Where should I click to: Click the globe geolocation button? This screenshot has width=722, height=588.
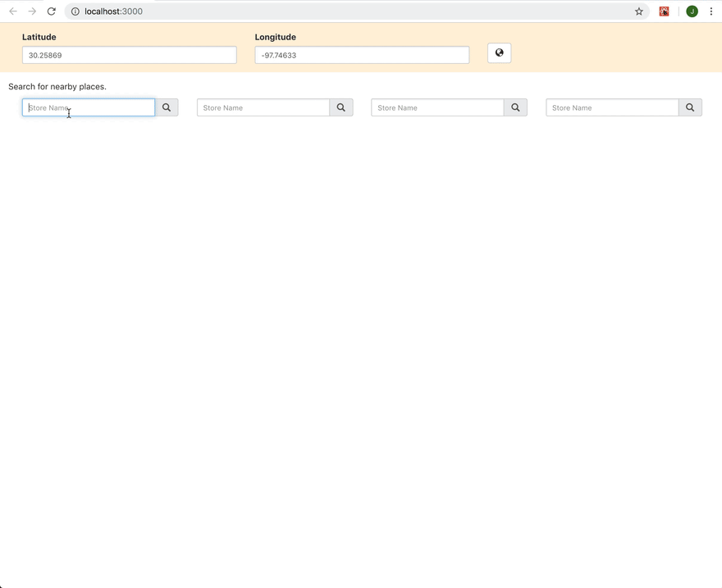tap(499, 53)
